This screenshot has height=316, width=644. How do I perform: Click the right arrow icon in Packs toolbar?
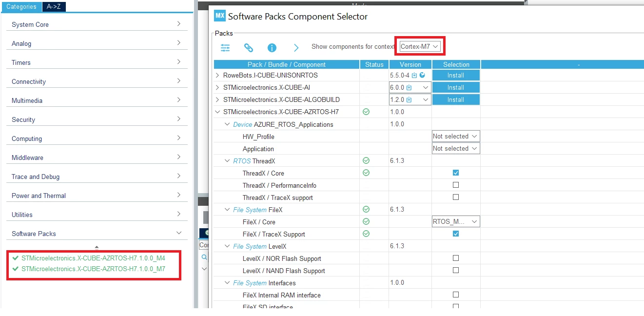296,48
